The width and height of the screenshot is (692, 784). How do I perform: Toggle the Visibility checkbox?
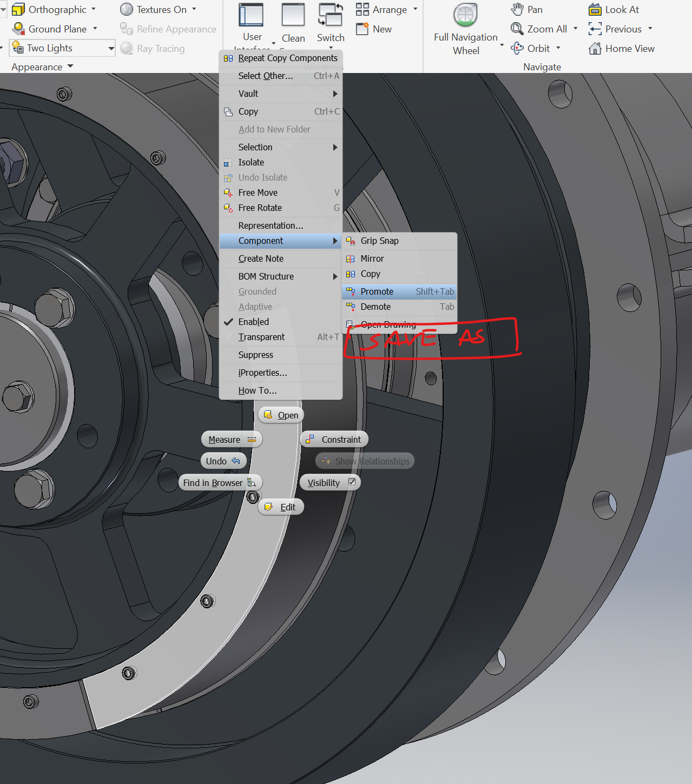point(352,482)
